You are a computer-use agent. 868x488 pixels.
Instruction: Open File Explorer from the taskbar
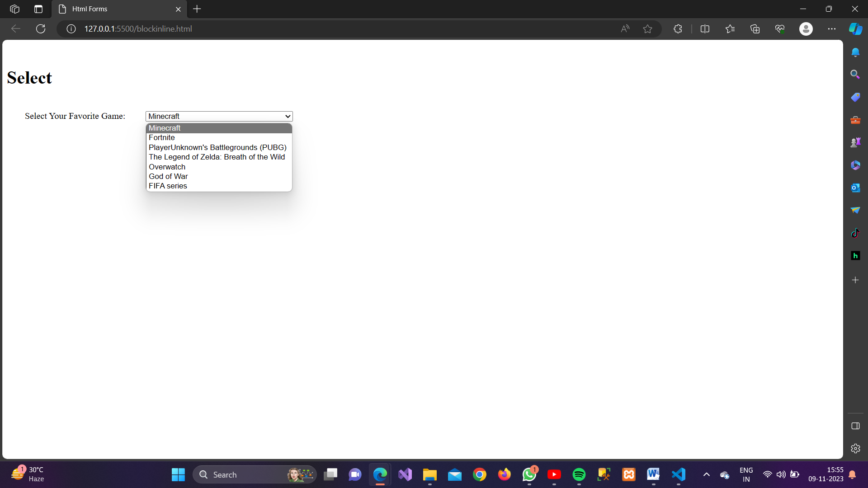click(429, 474)
